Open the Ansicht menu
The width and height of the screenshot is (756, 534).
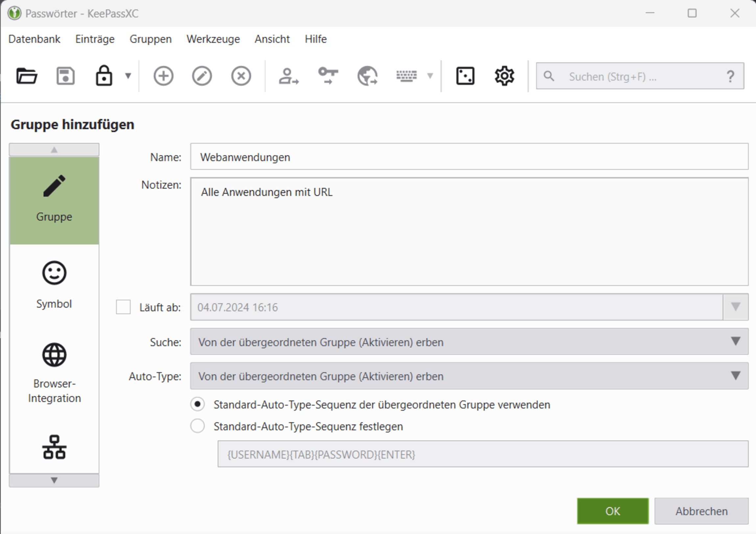tap(272, 39)
